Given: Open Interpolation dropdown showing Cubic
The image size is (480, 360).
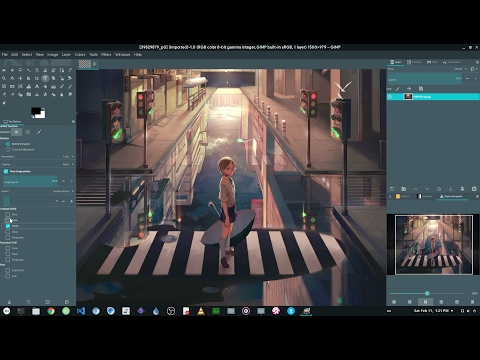Looking at the screenshot, I should coord(38,156).
